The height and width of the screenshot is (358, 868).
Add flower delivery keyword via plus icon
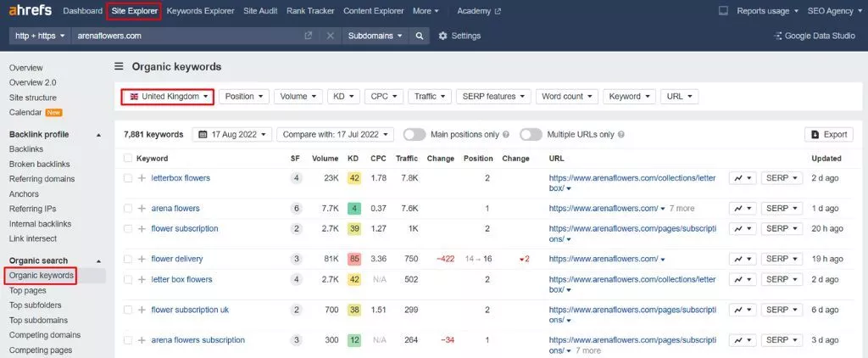142,259
